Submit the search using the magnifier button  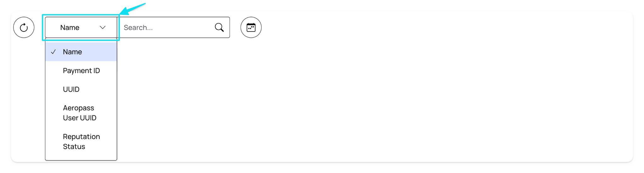click(219, 27)
